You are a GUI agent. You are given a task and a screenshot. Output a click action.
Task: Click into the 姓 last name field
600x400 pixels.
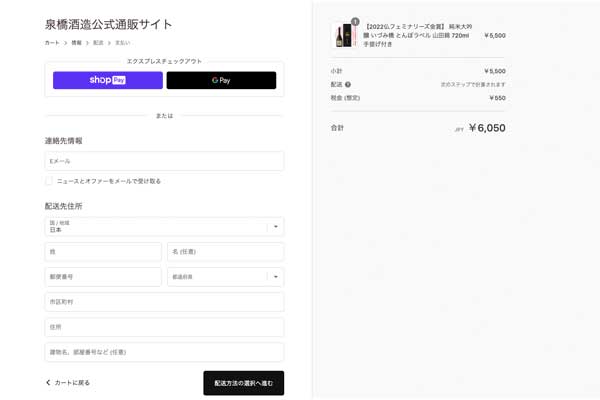pos(103,252)
